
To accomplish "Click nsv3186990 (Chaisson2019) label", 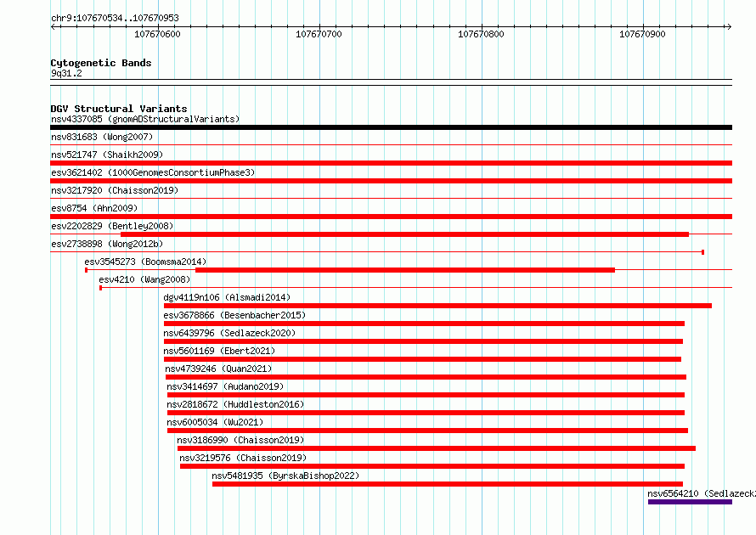I will tap(240, 440).
